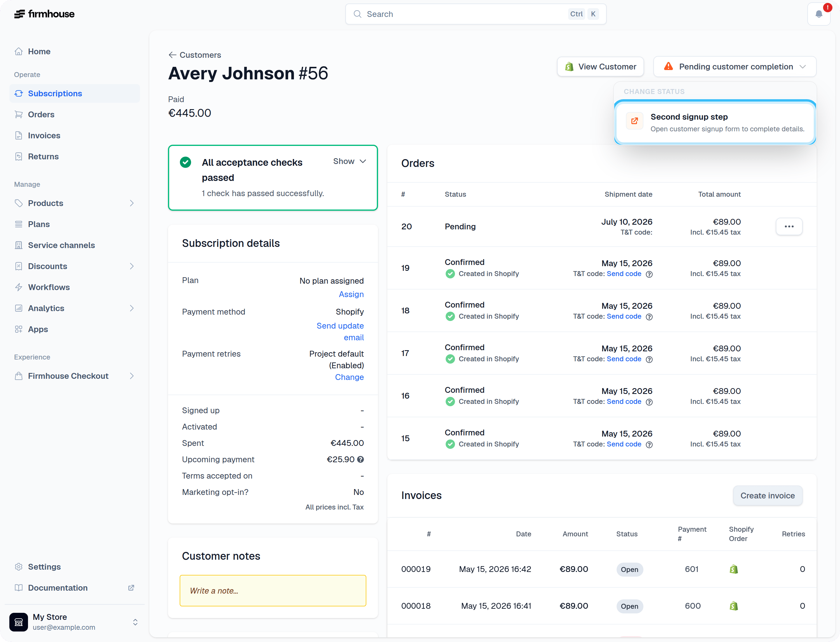Click the T&T help icon for order 18

[649, 317]
